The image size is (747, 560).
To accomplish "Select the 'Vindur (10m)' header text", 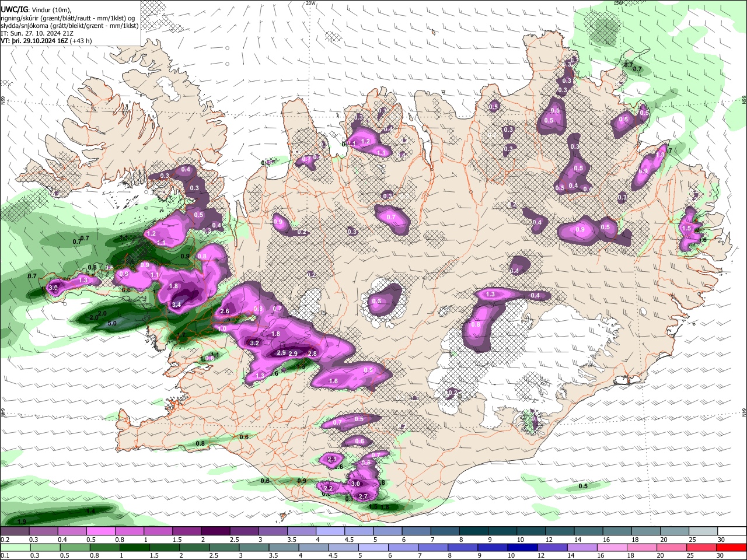I will pyautogui.click(x=51, y=10).
